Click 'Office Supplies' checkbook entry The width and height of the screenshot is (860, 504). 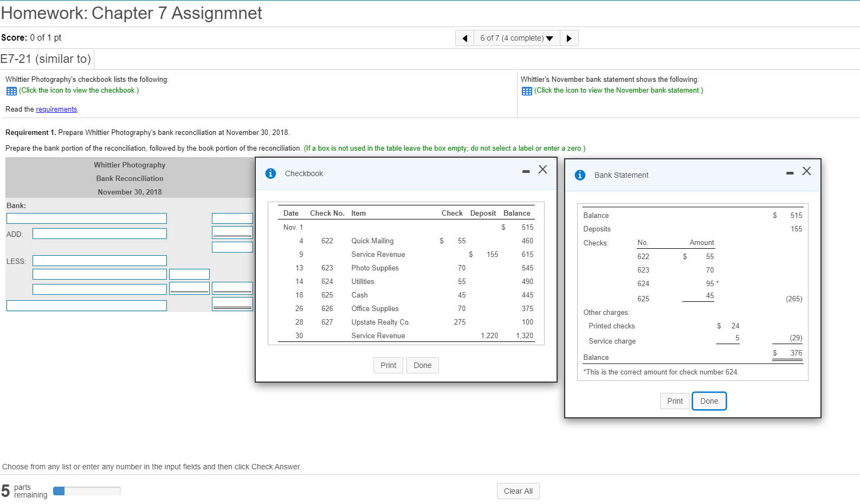click(375, 309)
